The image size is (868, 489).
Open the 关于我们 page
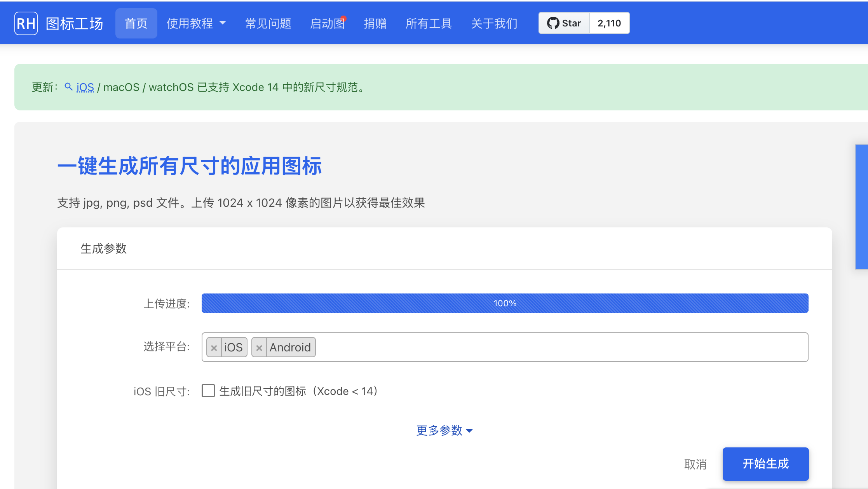[x=494, y=23]
